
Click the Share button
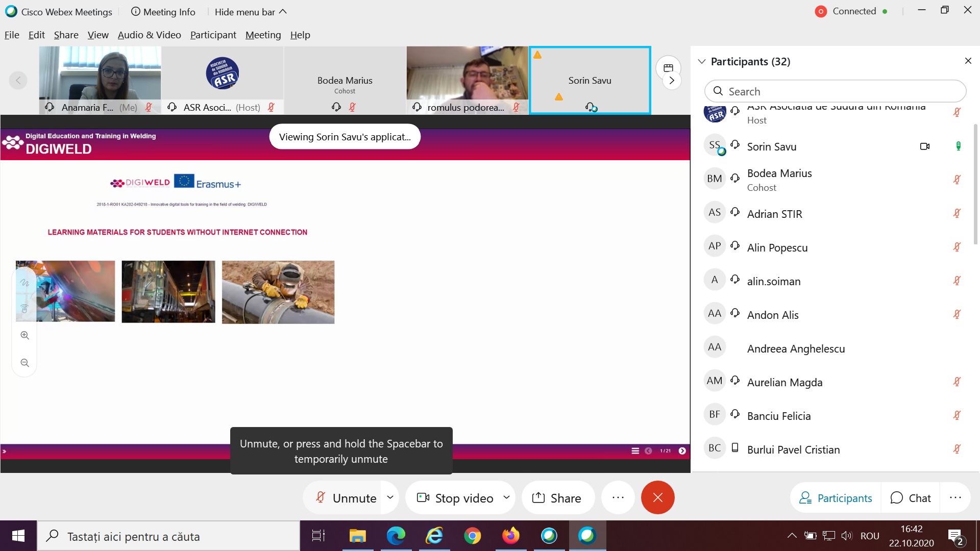pos(557,497)
